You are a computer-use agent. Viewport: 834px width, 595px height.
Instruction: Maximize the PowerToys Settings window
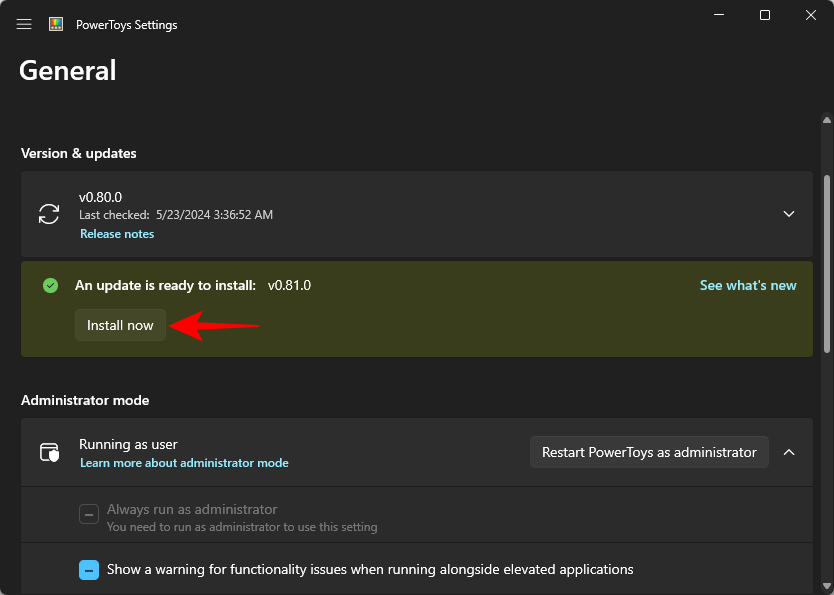pyautogui.click(x=765, y=15)
